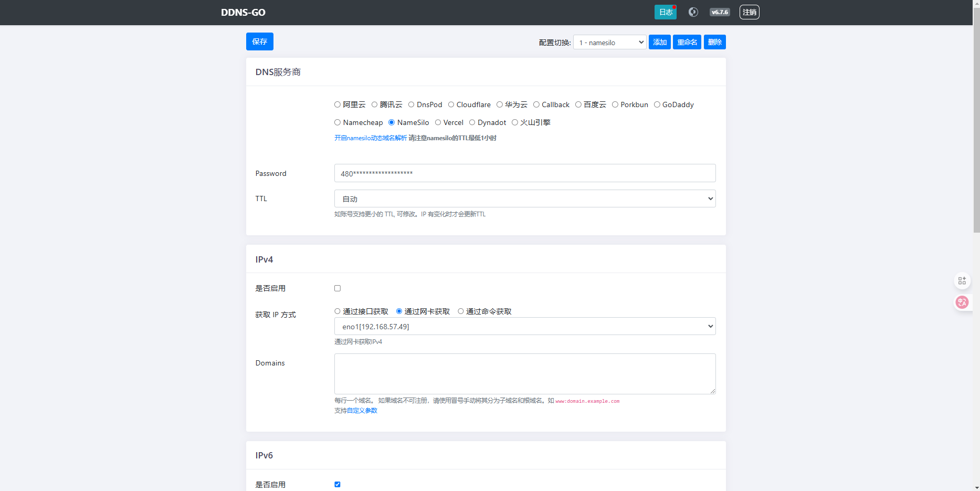Uncheck the IPv6 是否启用 checkbox
The width and height of the screenshot is (980, 491).
click(x=338, y=484)
